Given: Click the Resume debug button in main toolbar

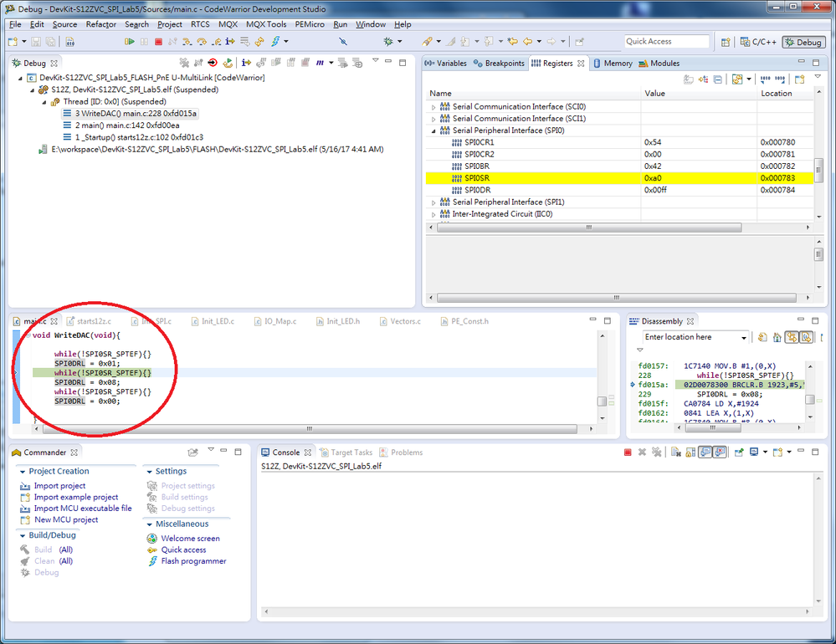Looking at the screenshot, I should point(129,42).
